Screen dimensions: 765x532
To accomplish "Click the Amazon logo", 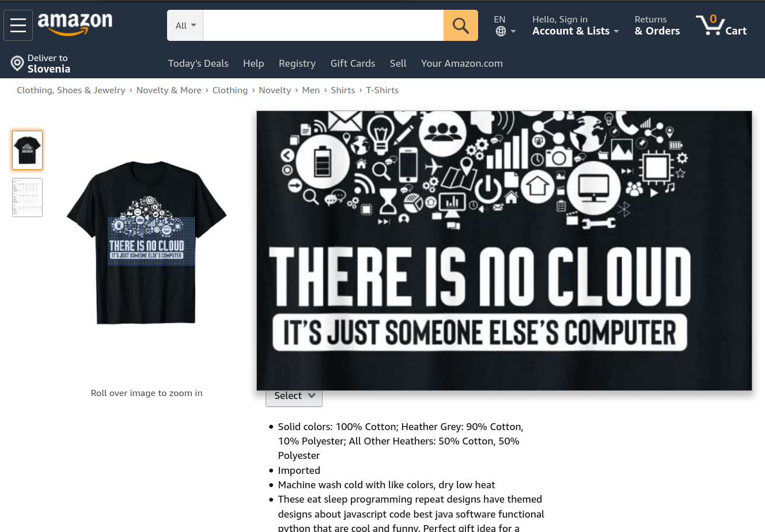I will point(75,24).
